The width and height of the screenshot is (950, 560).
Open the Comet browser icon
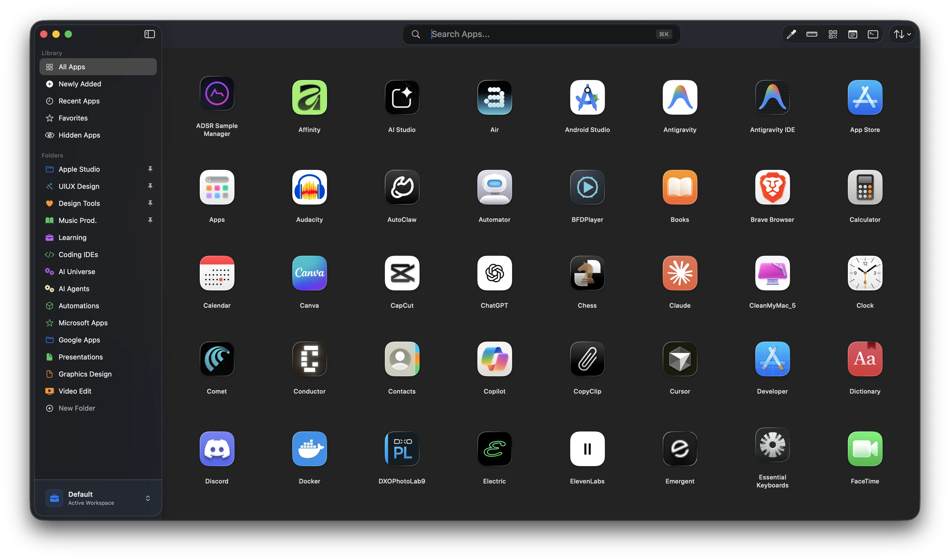tap(217, 359)
